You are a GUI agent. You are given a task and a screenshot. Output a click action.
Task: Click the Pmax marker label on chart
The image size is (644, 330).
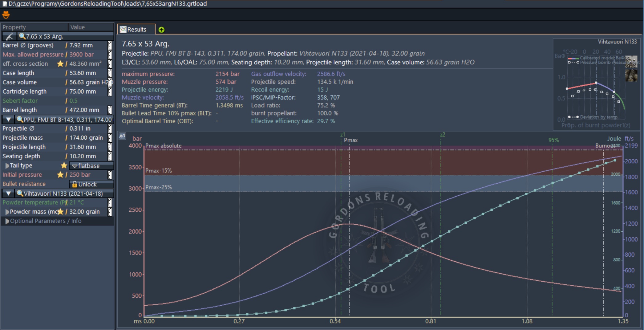350,140
